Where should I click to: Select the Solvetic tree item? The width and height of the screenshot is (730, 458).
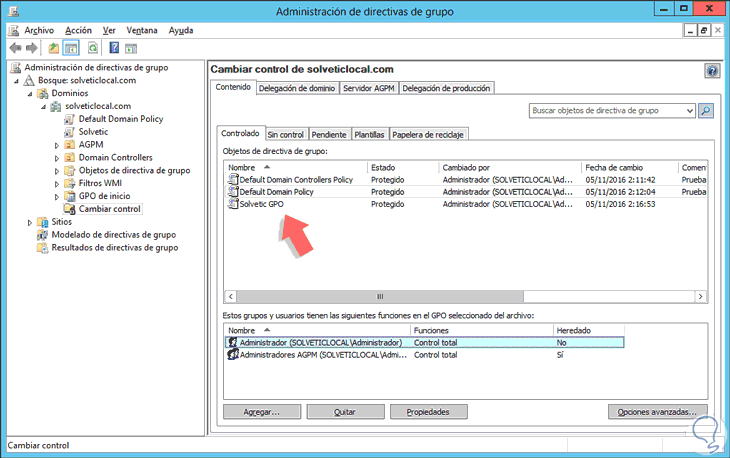(x=93, y=132)
